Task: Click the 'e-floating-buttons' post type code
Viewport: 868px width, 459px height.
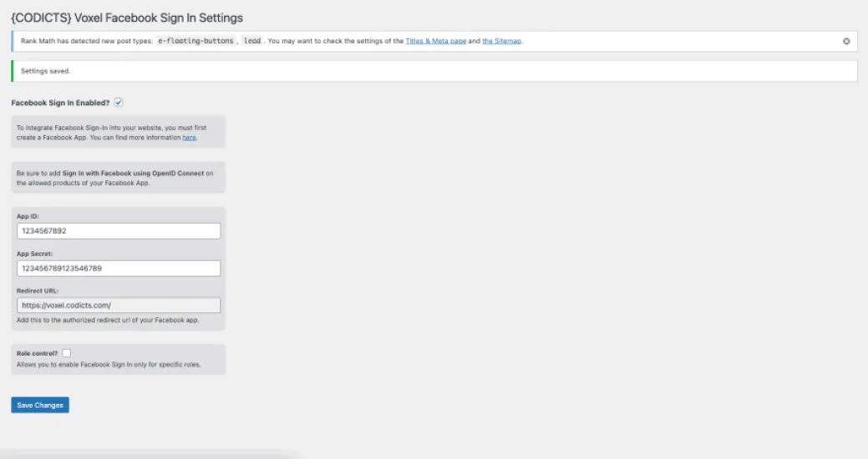Action: click(x=195, y=41)
